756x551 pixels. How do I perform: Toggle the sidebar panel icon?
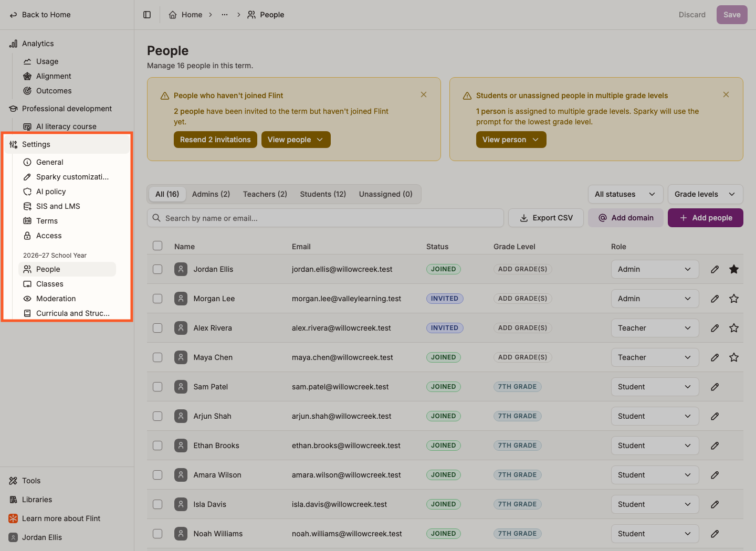147,15
